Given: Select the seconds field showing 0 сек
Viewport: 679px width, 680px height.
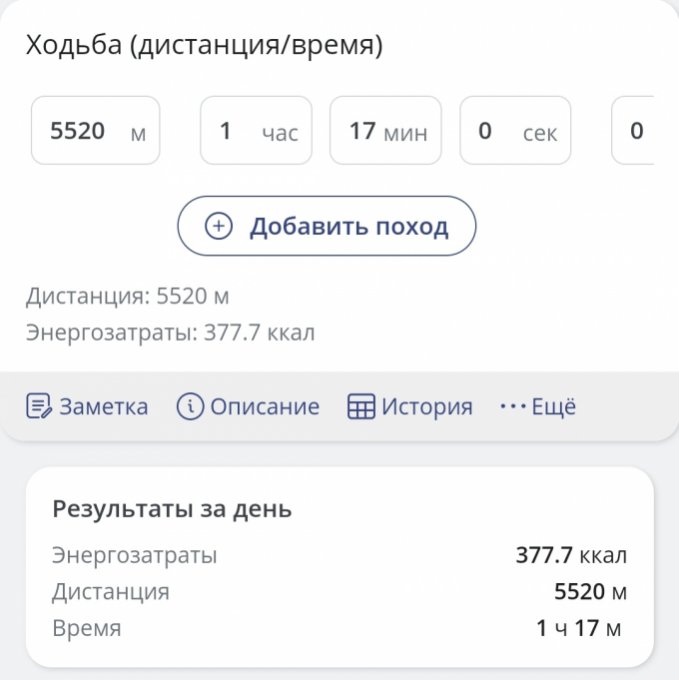Looking at the screenshot, I should (515, 131).
